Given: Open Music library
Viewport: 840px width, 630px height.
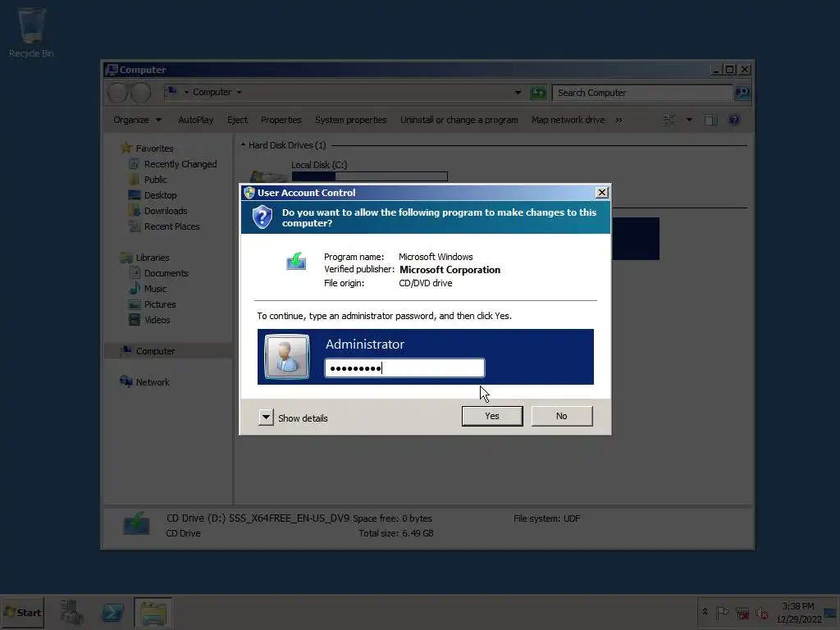Looking at the screenshot, I should [x=155, y=289].
